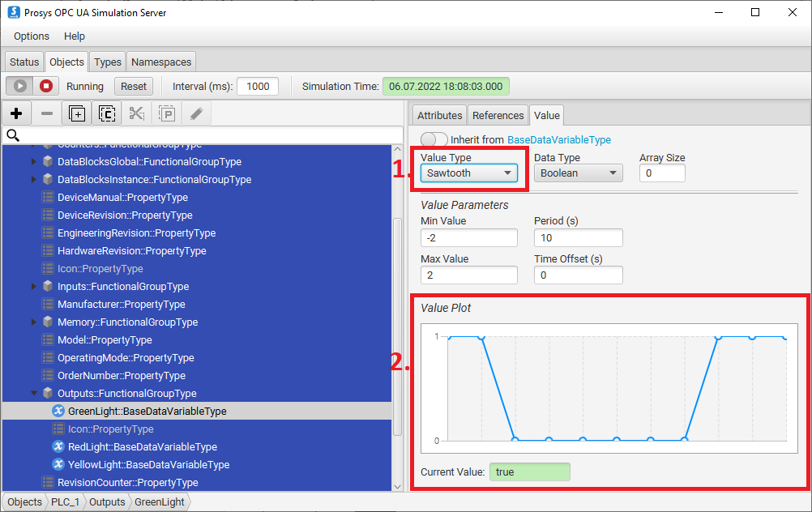Click the BaseDataVariableType link

click(558, 139)
